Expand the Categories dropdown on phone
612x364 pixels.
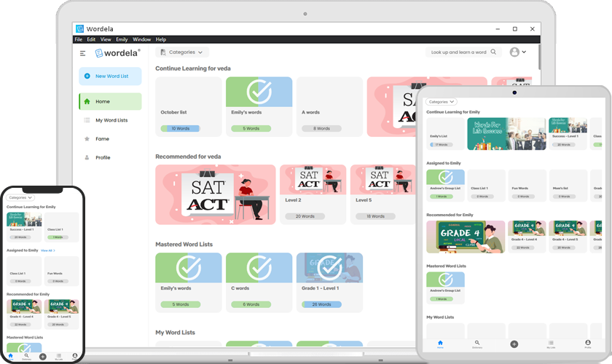(20, 198)
